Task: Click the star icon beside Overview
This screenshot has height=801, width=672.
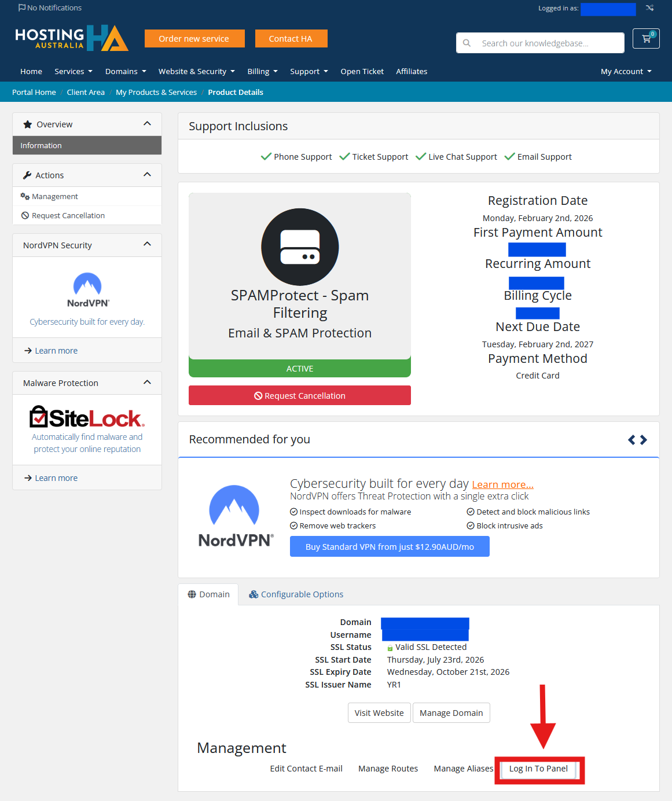Action: (27, 124)
